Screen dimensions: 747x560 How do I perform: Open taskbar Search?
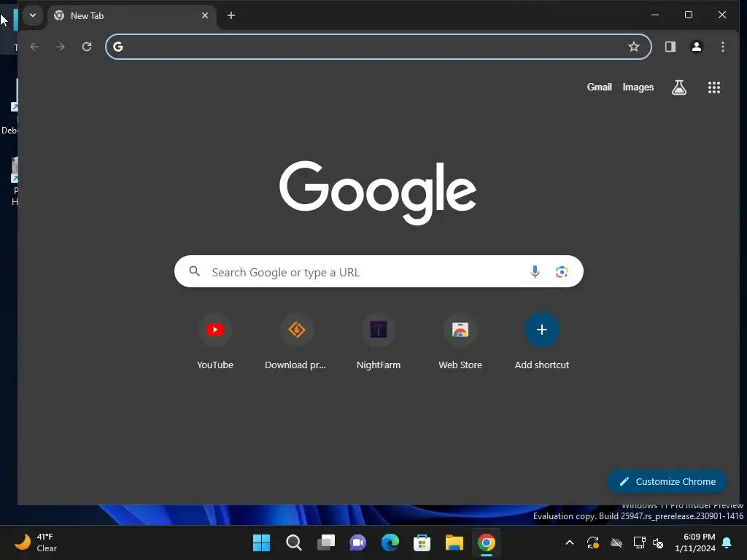click(x=293, y=542)
